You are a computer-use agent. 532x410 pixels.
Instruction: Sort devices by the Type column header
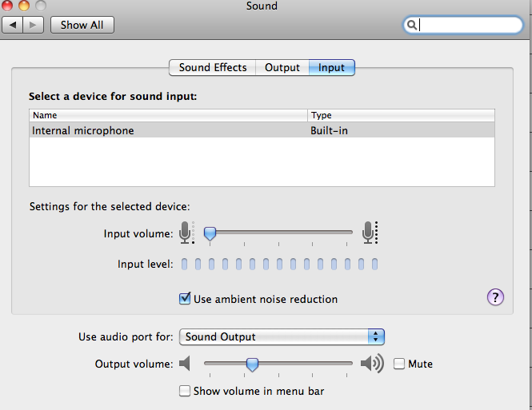coord(401,115)
